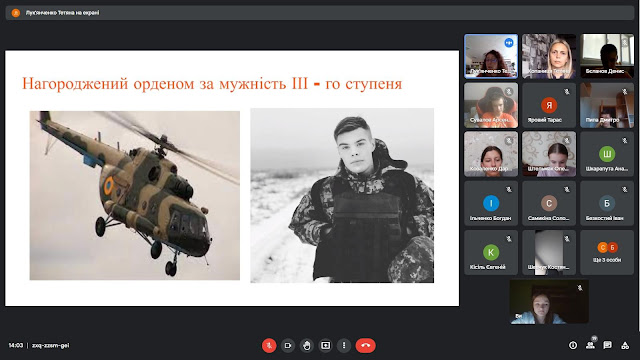640x360 pixels.
Task: Click the present now screen share icon
Action: point(325,345)
